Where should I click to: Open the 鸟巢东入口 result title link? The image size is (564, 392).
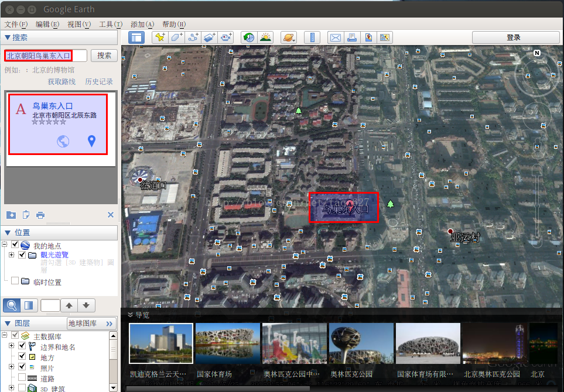53,106
